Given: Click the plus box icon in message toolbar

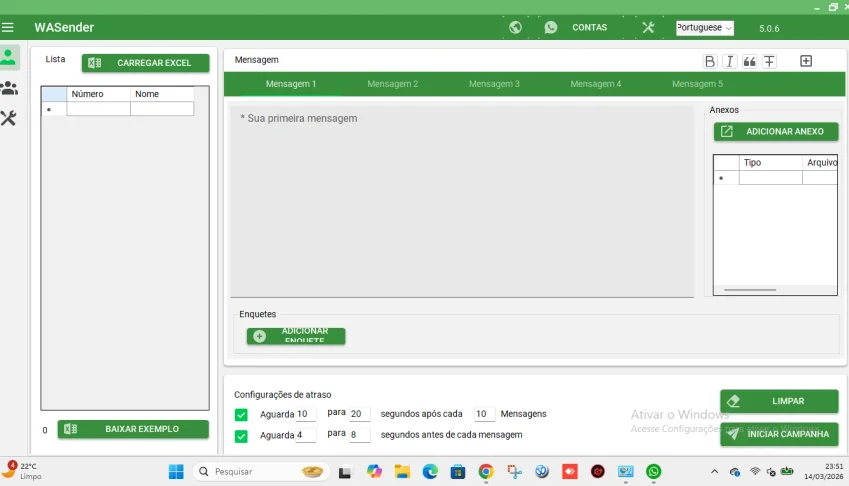Looking at the screenshot, I should (806, 61).
